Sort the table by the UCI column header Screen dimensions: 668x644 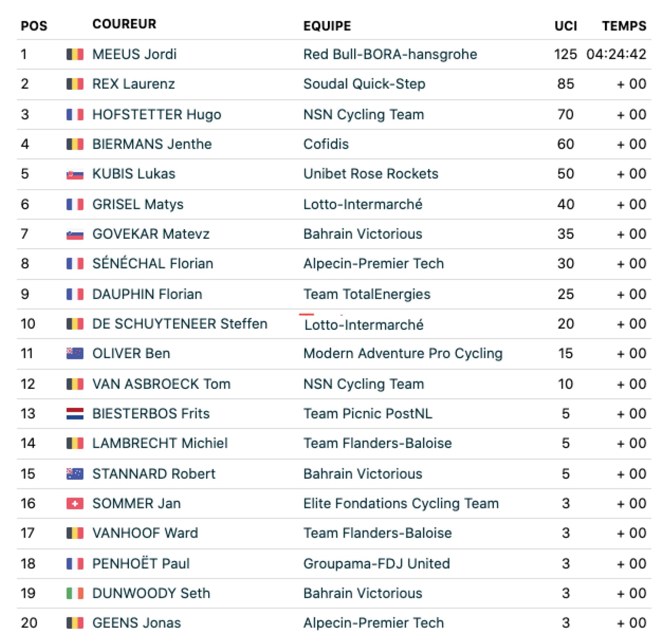565,26
